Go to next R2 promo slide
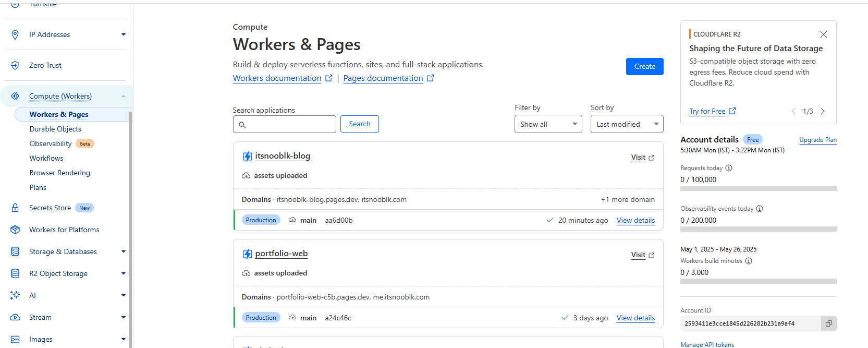The image size is (868, 348). coord(823,111)
